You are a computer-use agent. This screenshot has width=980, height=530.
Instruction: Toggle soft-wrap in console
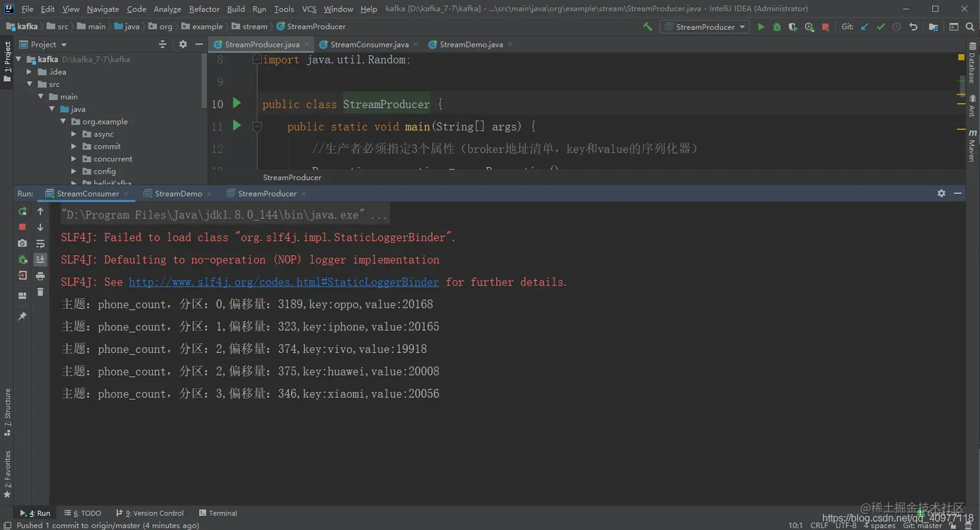(x=40, y=243)
